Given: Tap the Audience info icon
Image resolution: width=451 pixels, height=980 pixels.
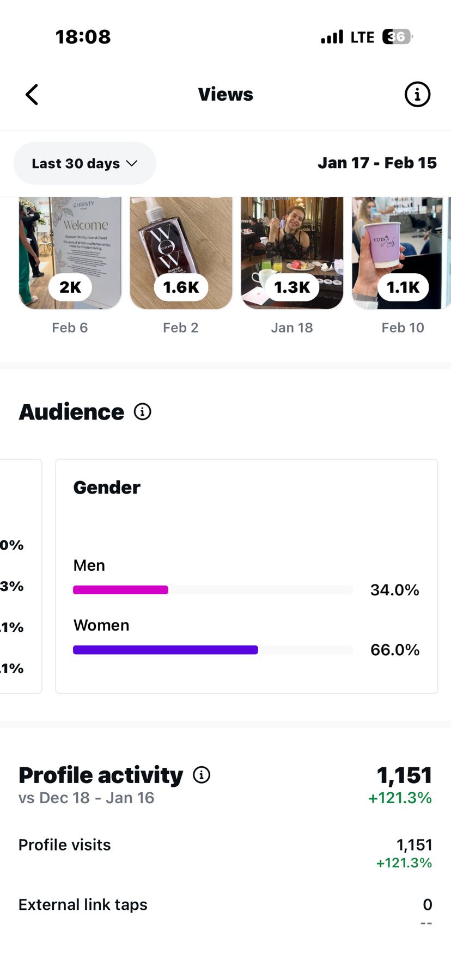Looking at the screenshot, I should click(x=143, y=412).
